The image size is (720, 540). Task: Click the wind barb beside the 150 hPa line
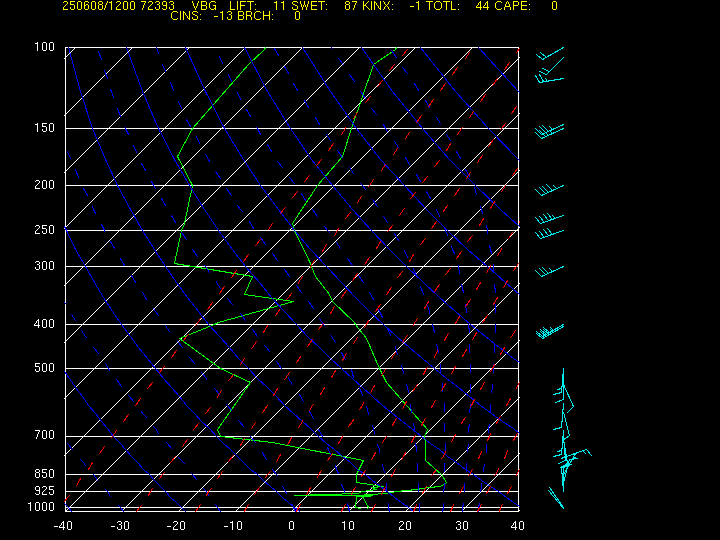[550, 131]
